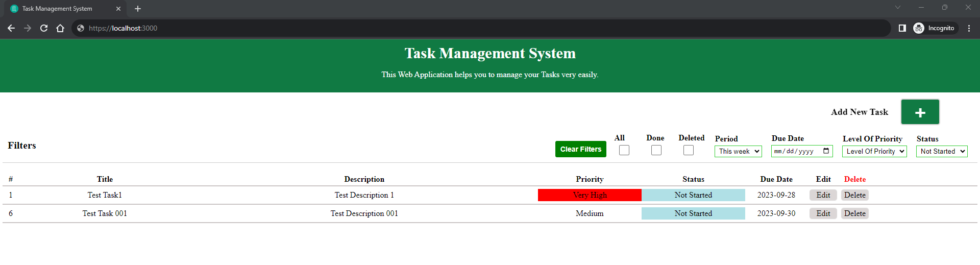Click the Priority column header
Screen dimensions: 980x265
point(590,179)
